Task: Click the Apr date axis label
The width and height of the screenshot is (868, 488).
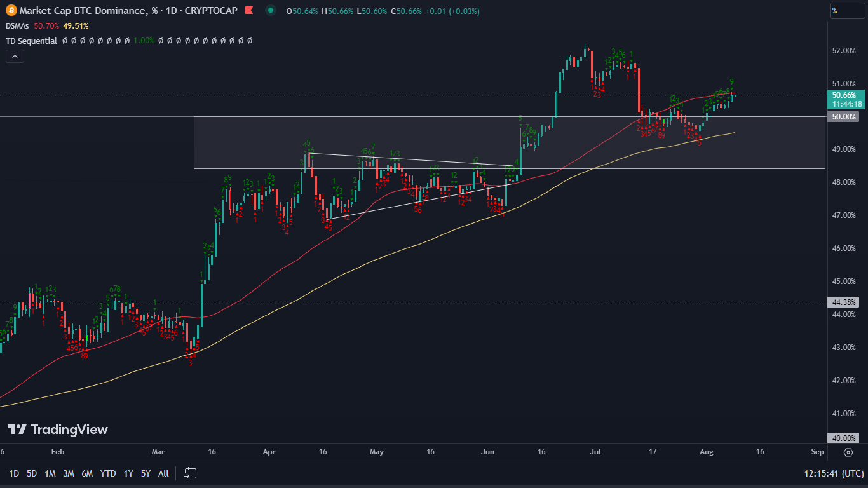Action: [269, 452]
